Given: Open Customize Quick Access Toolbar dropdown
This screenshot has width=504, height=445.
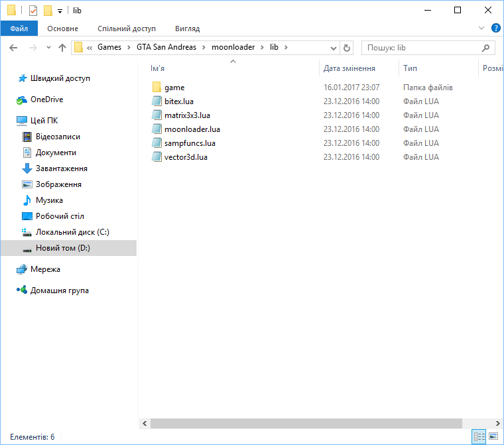Looking at the screenshot, I should 60,11.
